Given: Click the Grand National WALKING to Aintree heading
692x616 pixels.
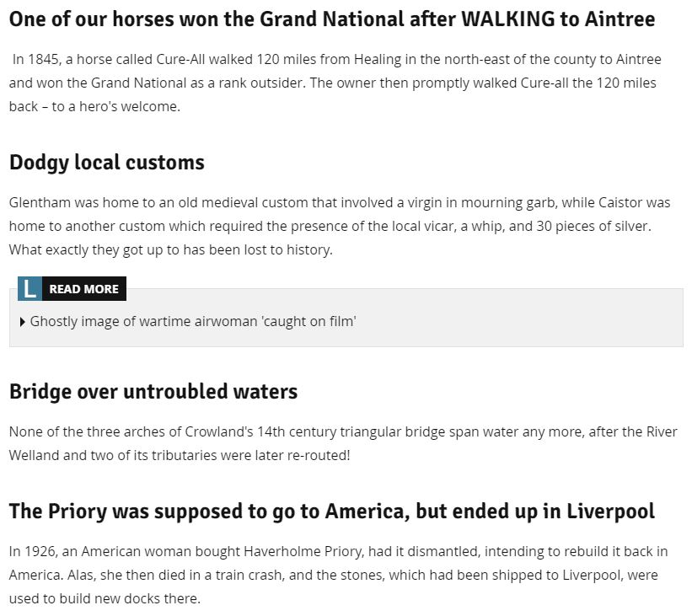Looking at the screenshot, I should pyautogui.click(x=332, y=19).
